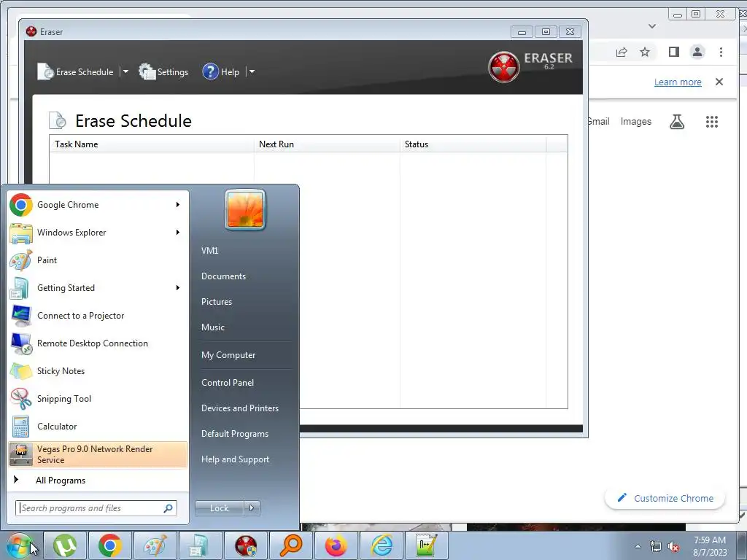Launch Vegas Pro 9.0 Network Render Service
The image size is (747, 560).
click(98, 454)
